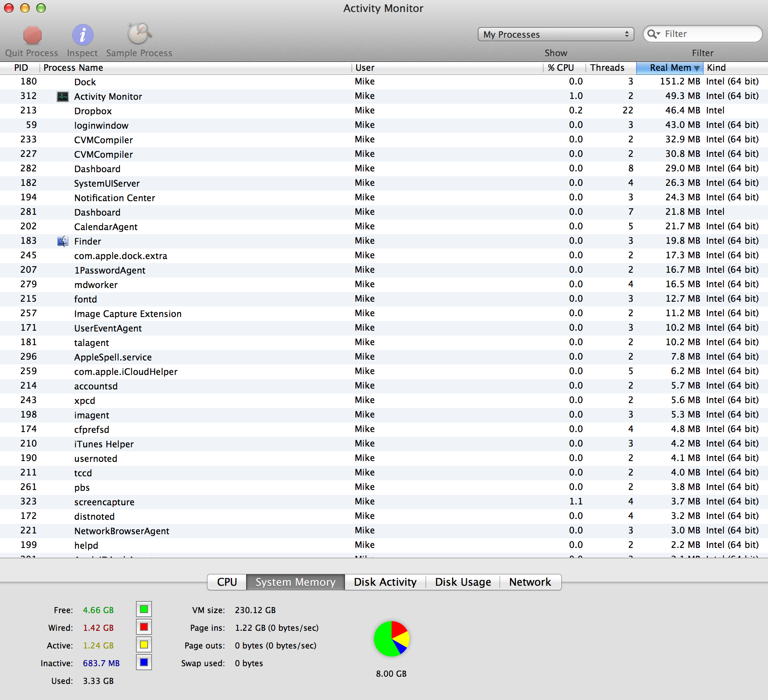
Task: Open the My Processes dropdown
Action: (x=556, y=35)
